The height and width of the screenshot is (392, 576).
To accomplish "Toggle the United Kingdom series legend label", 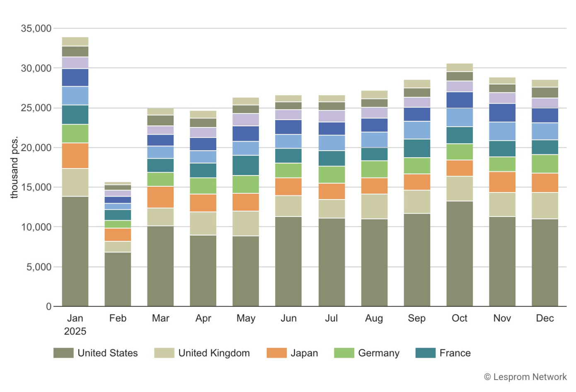I will pos(214,353).
